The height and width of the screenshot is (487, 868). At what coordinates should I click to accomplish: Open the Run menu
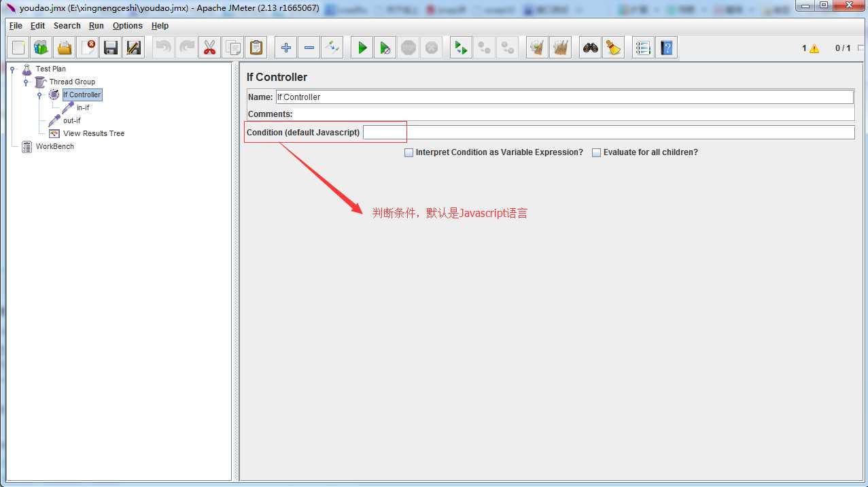point(97,26)
